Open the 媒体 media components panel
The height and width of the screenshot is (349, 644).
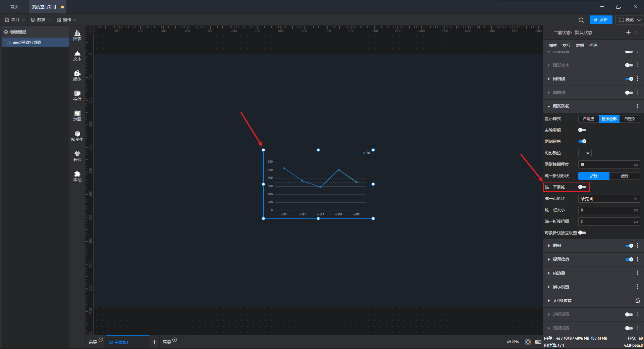77,76
